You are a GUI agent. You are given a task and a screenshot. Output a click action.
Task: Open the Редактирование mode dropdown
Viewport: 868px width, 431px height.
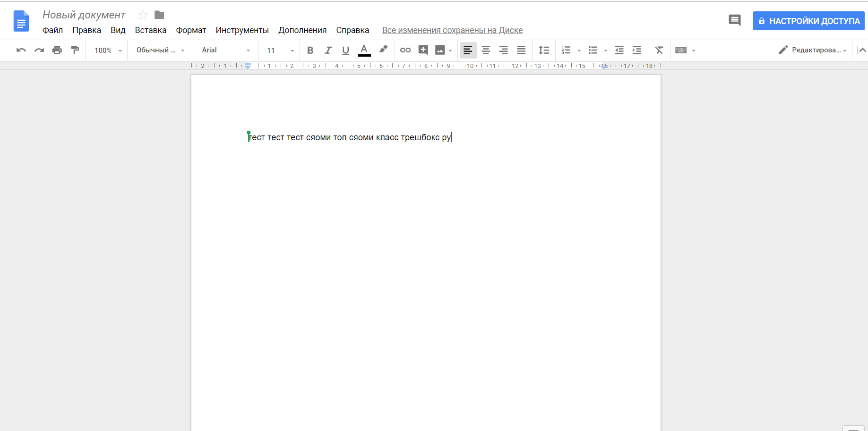coord(813,50)
